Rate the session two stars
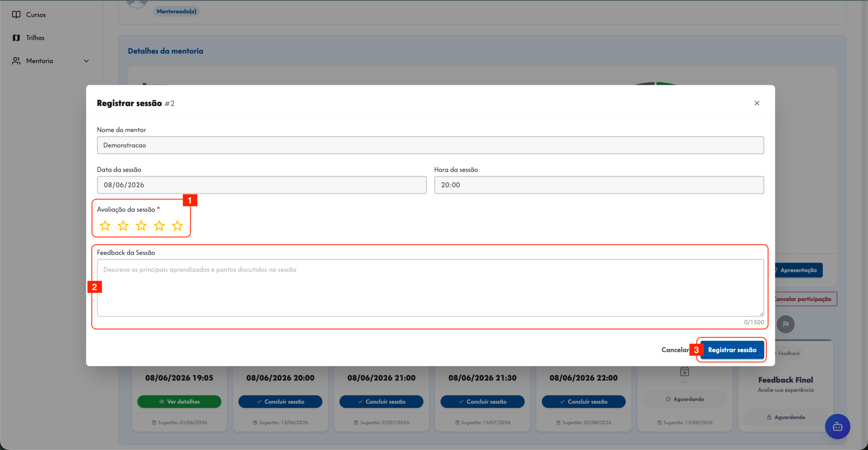The height and width of the screenshot is (450, 868). pos(123,226)
